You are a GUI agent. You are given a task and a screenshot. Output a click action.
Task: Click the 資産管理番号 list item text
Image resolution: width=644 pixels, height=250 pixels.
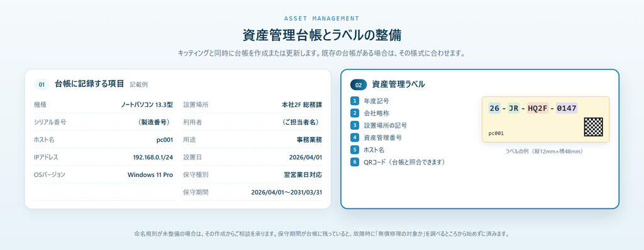(x=383, y=138)
